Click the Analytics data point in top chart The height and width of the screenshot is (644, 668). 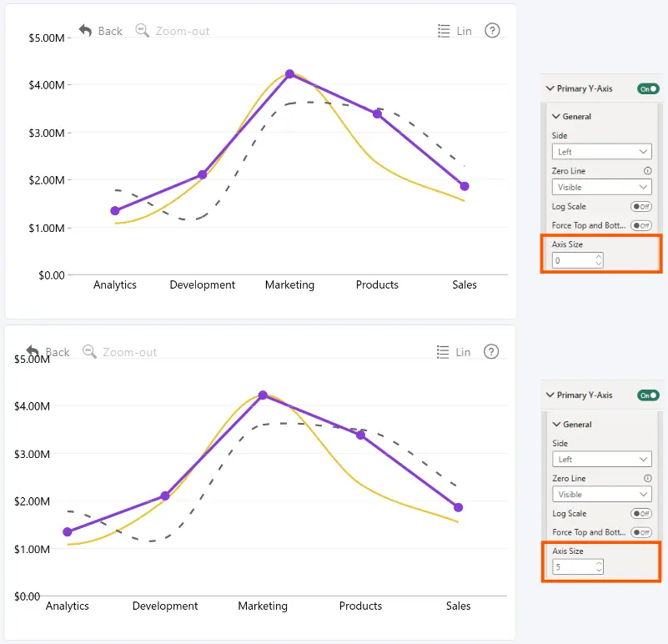115,210
